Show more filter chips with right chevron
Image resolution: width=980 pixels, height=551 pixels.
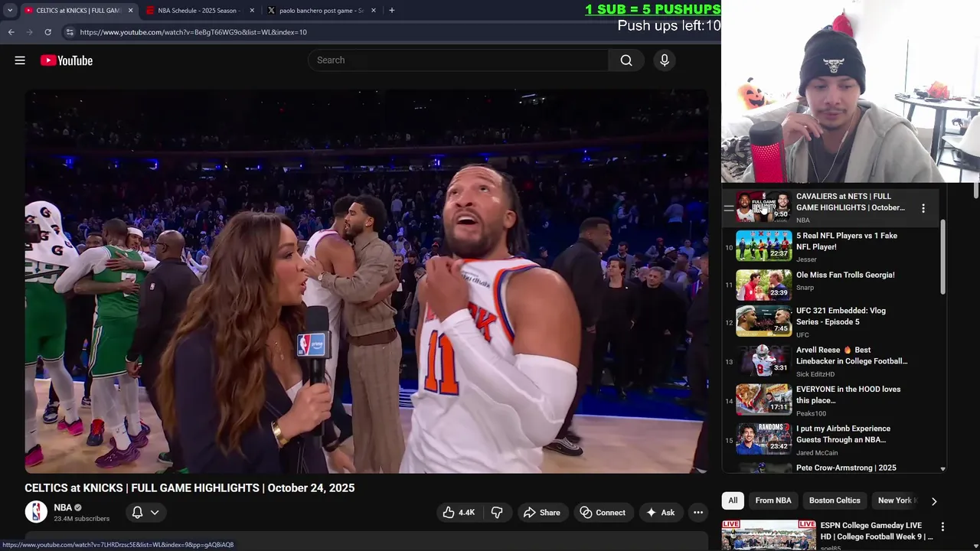coord(933,500)
